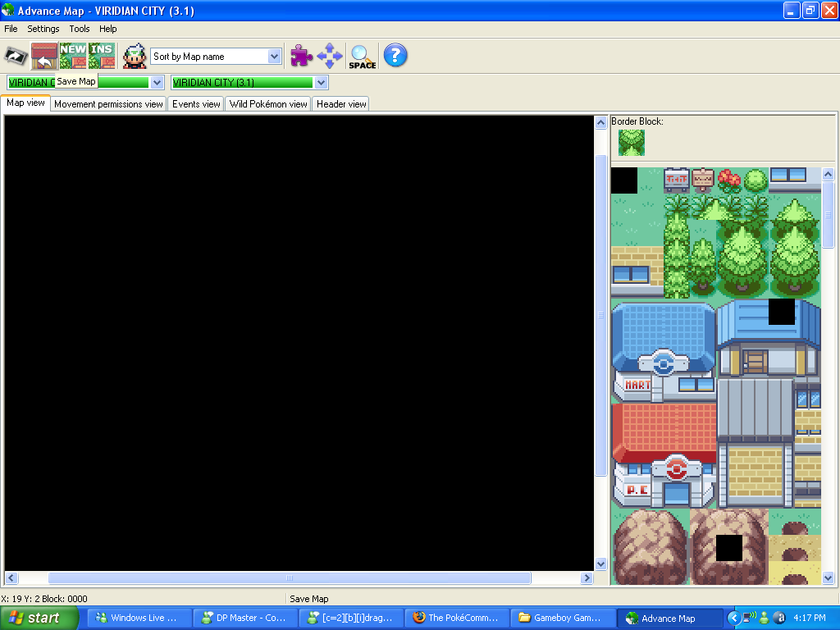This screenshot has width=840, height=630.
Task: Click block palette scroll down arrow
Action: [x=828, y=578]
